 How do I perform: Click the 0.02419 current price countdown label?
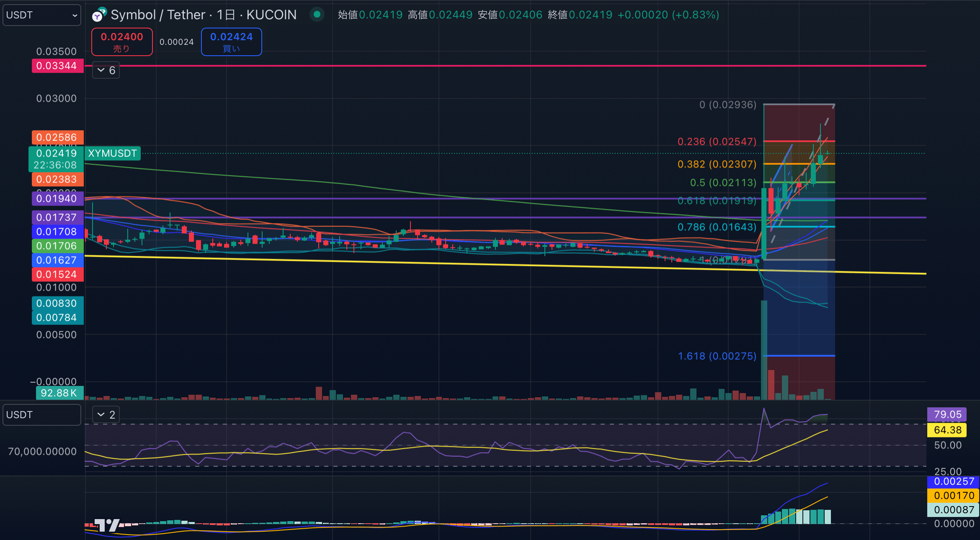[x=56, y=159]
